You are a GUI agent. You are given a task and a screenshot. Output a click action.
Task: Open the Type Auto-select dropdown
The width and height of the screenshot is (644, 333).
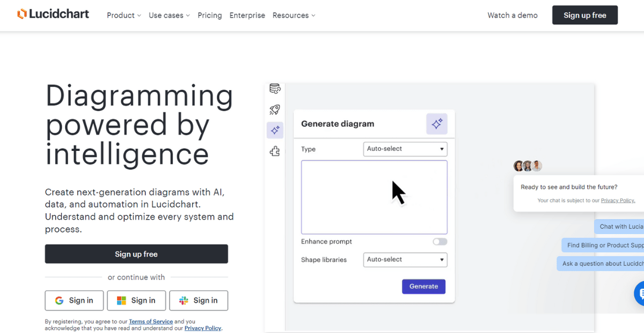click(405, 149)
